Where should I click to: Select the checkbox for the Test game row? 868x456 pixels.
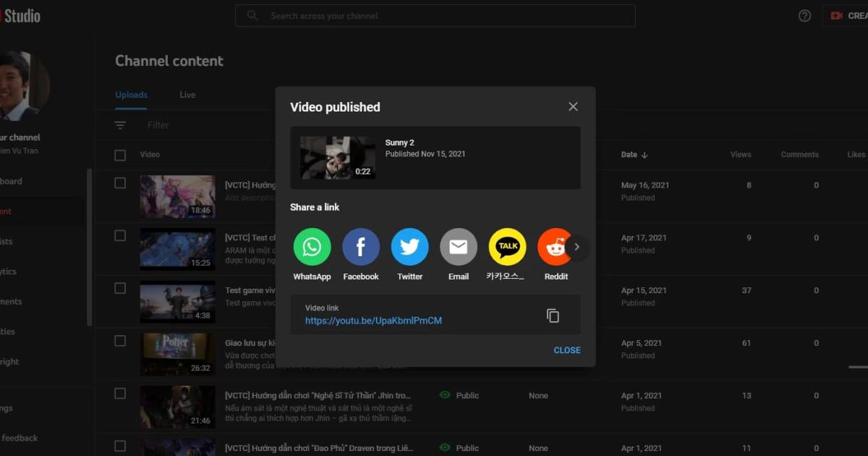pyautogui.click(x=119, y=287)
